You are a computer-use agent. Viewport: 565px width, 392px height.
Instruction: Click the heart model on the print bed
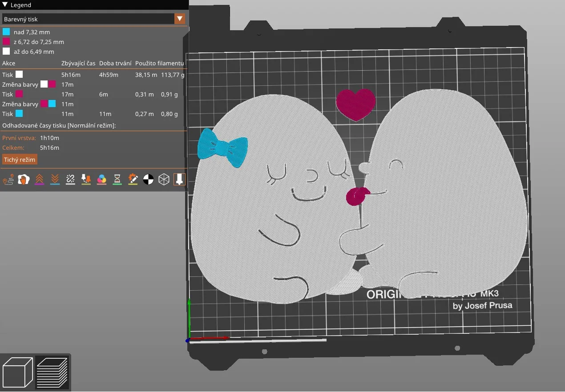coord(356,104)
